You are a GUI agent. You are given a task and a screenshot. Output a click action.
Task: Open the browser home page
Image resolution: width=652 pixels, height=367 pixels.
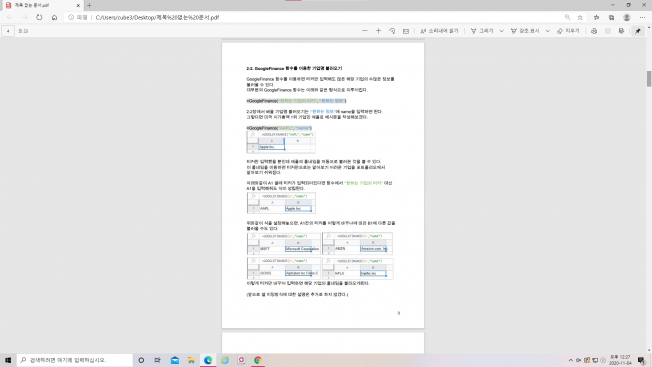54,17
